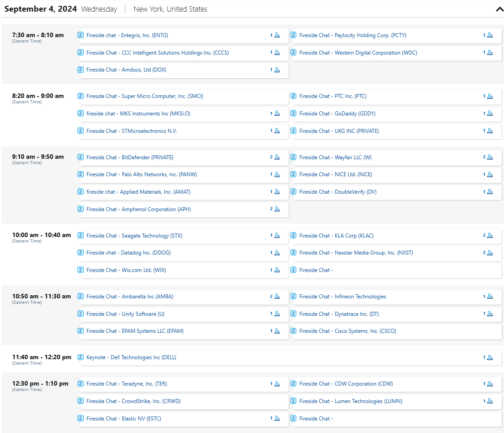Click badge icon beside Cisco Systems session
This screenshot has width=504, height=433.
point(294,331)
